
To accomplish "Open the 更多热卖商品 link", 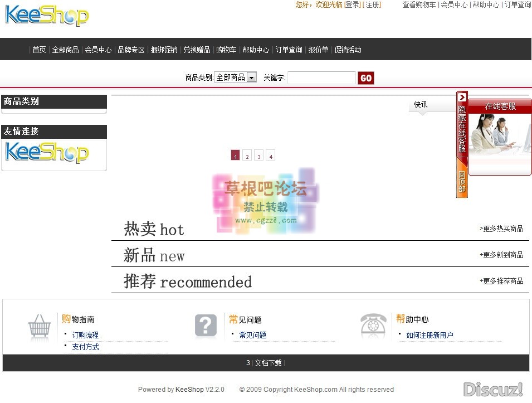I will click(503, 229).
